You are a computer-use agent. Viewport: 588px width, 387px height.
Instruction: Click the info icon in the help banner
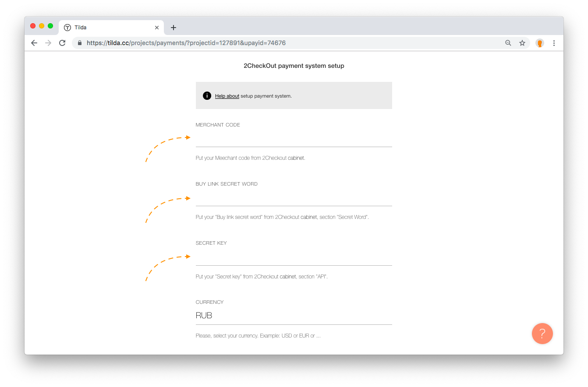(207, 95)
